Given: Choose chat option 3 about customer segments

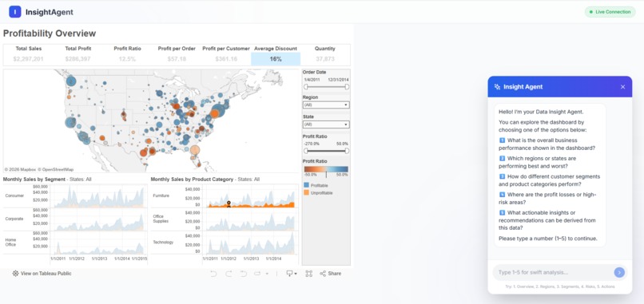Looking at the screenshot, I should [x=550, y=180].
